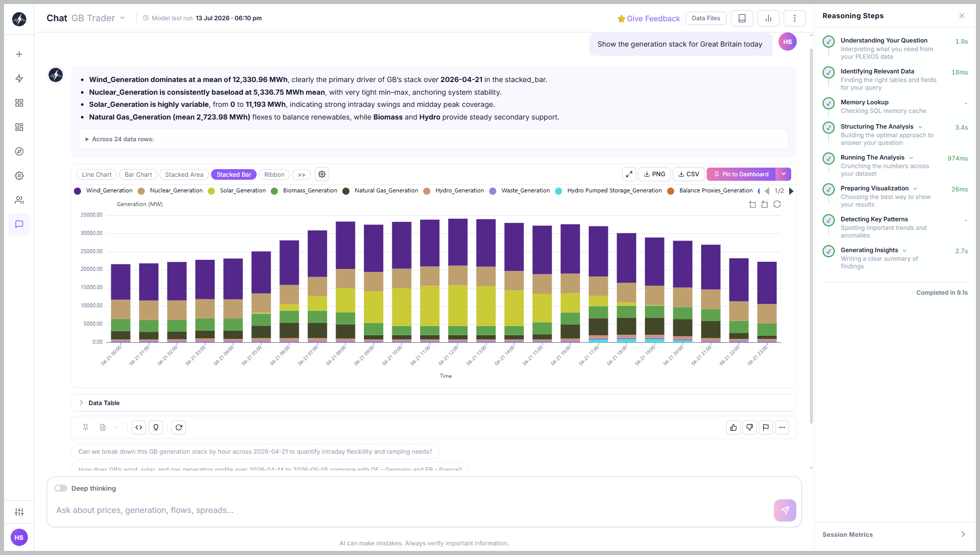Image resolution: width=980 pixels, height=555 pixels.
Task: Click the Give Feedback link
Action: (648, 19)
